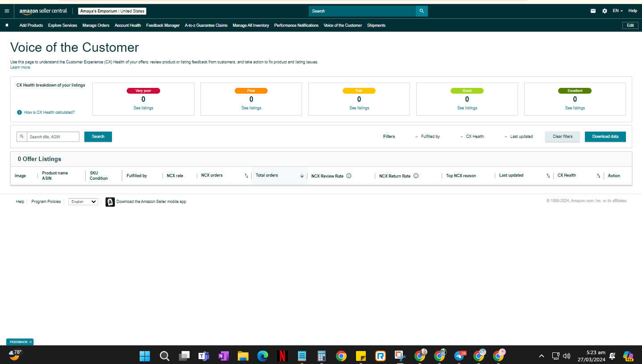Image resolution: width=642 pixels, height=364 pixels.
Task: Open Microsoft Edge from the taskbar
Action: 263,356
